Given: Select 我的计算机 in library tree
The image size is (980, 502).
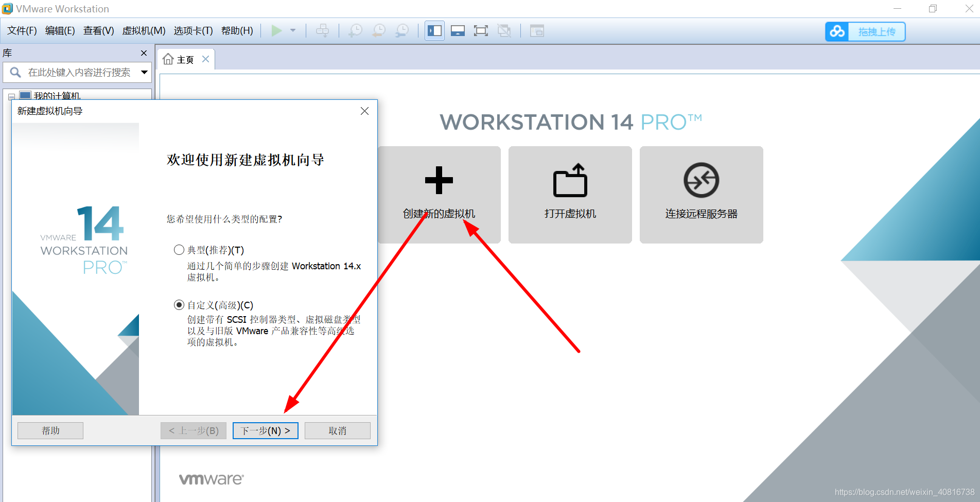Looking at the screenshot, I should tap(57, 96).
